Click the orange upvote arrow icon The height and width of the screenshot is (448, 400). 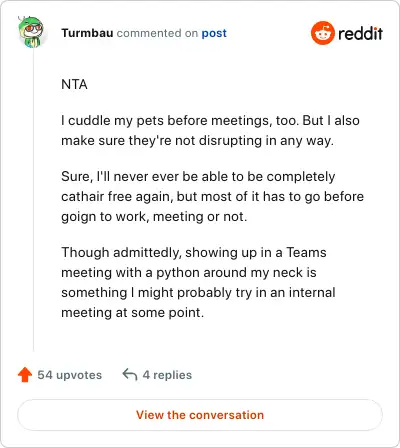coord(25,375)
